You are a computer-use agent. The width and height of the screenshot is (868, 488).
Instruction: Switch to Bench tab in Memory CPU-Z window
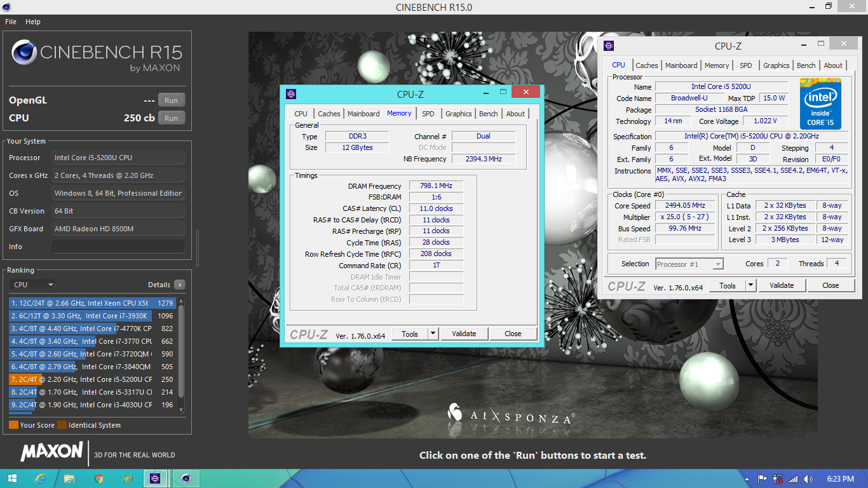click(489, 114)
